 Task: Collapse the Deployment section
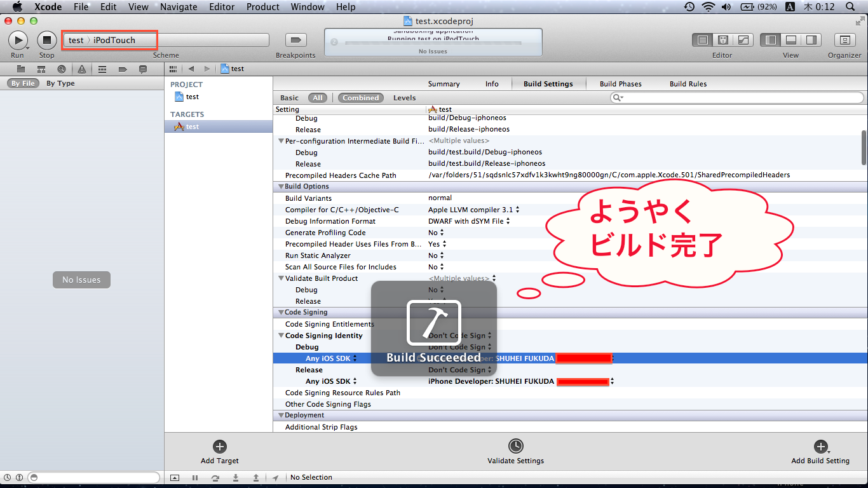[280, 416]
